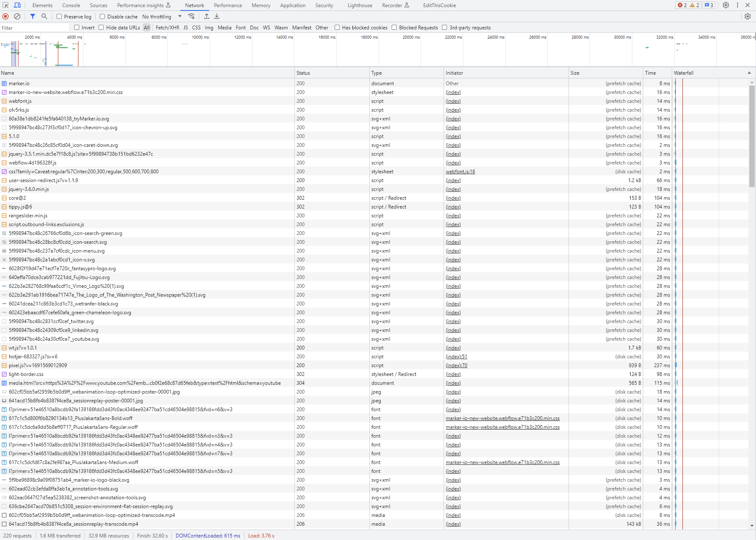
Task: Stop recording the network log
Action: [x=5, y=16]
